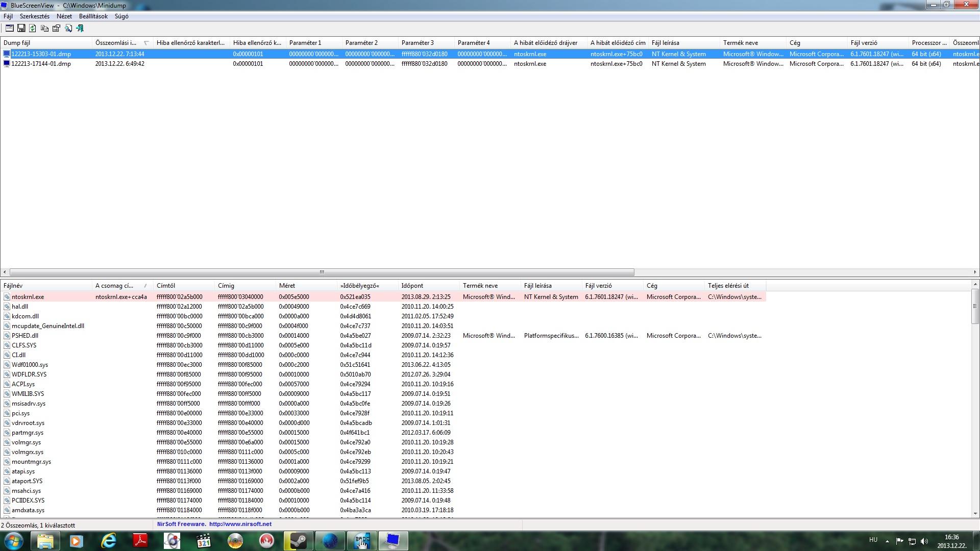This screenshot has height=551, width=980.
Task: Click the floppy-disk save icon
Action: point(21,29)
